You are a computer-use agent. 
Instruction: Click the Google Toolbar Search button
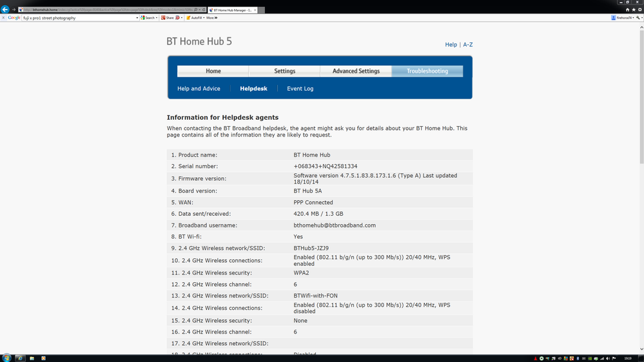pos(149,17)
